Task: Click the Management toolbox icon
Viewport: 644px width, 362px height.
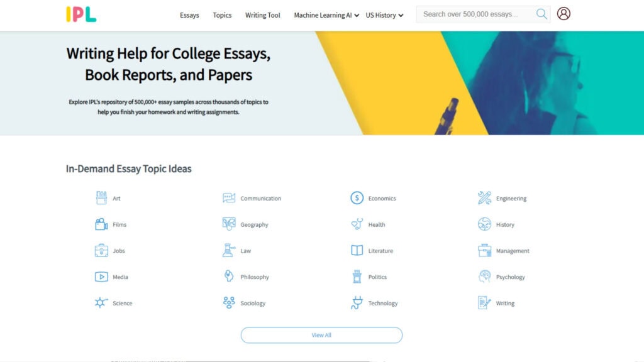Action: (484, 250)
